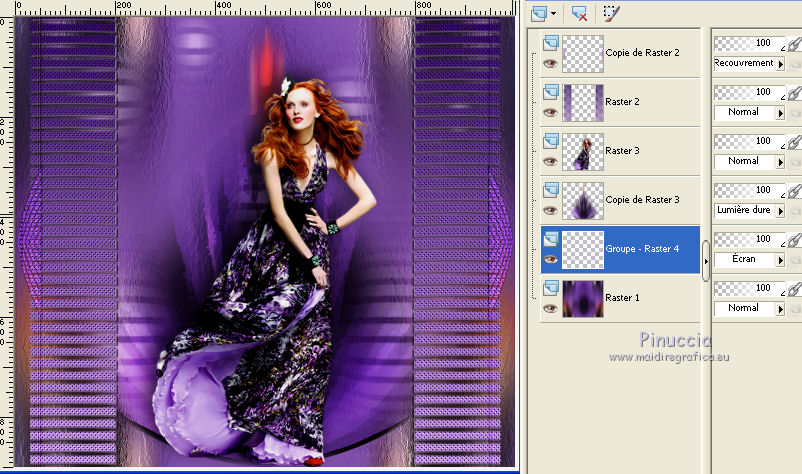The image size is (802, 474).
Task: Click opacity slider of Raster 1
Action: [x=749, y=289]
